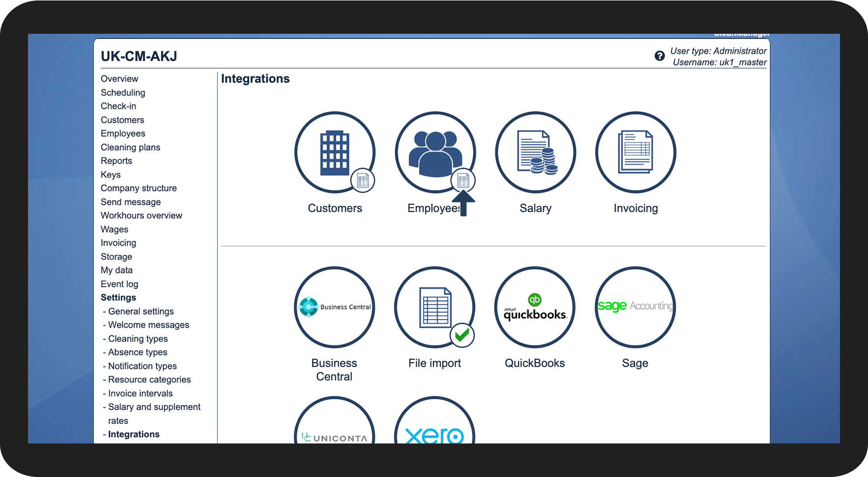Select Integrations under Settings
This screenshot has height=477, width=868.
pos(134,434)
